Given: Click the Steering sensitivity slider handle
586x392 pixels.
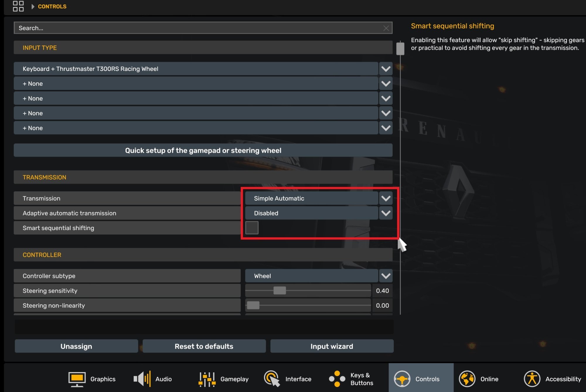Looking at the screenshot, I should 280,290.
